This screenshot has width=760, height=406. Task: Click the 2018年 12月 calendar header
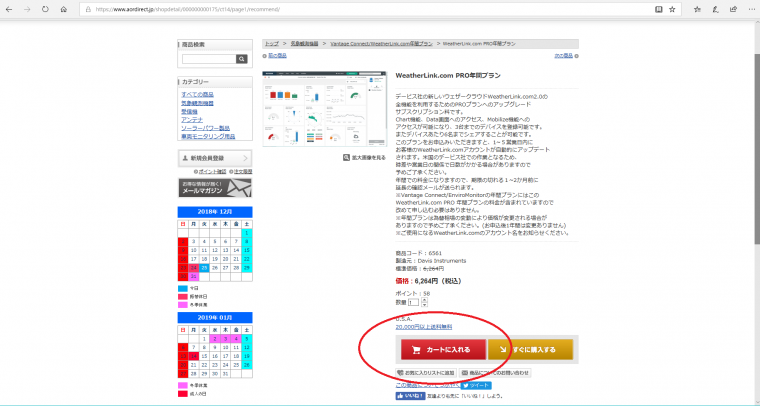coord(215,212)
